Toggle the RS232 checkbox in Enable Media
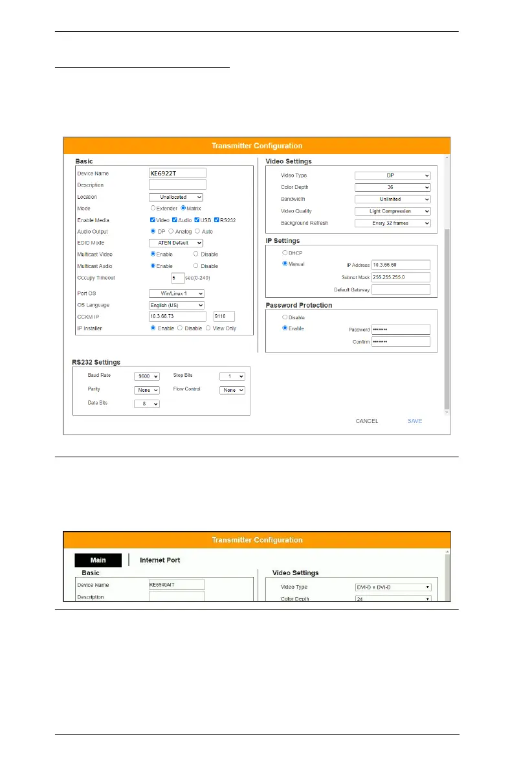Image resolution: width=532 pixels, height=772 pixels. point(217,220)
